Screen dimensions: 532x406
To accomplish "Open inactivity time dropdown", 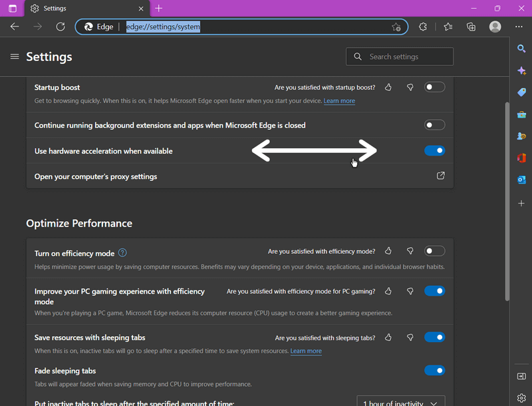I will [401, 401].
